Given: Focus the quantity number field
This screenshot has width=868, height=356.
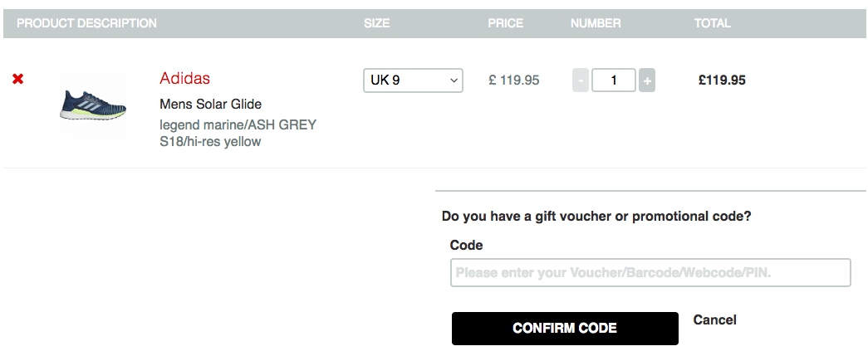Looking at the screenshot, I should pyautogui.click(x=613, y=80).
